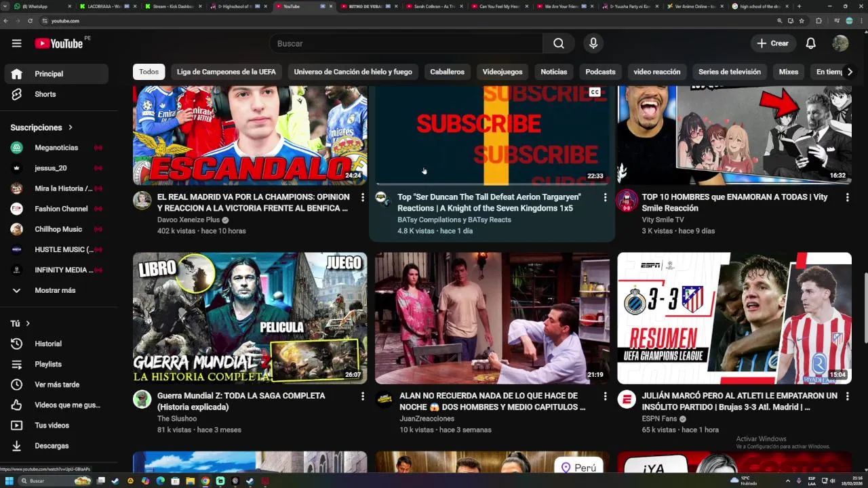Open HUSTLE MUSIC subscription
Screen dimensions: 868x488
[56, 249]
